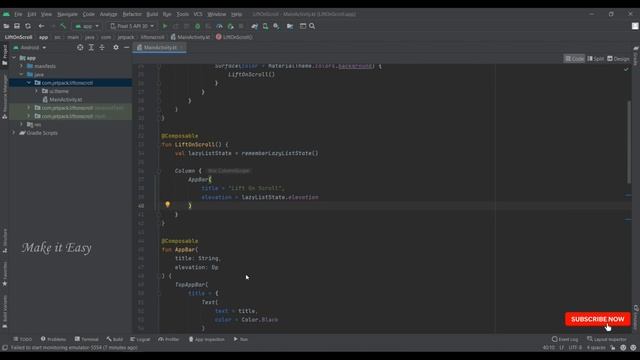Viewport: 640px width, 360px height.
Task: Open the app run configuration dropdown
Action: click(x=87, y=26)
